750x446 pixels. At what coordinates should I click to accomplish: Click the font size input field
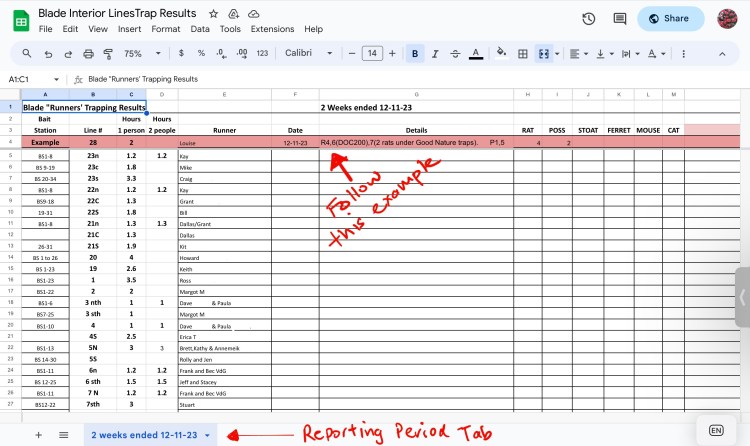point(372,53)
